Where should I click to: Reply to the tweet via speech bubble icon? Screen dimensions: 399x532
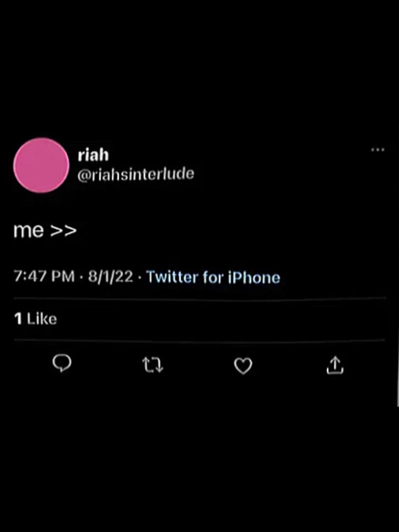62,364
